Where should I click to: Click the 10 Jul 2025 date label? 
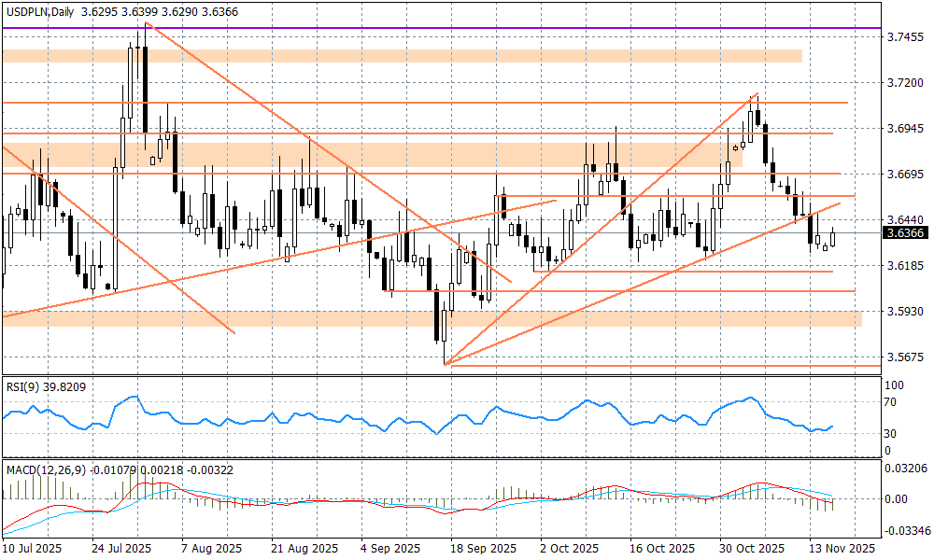35,549
